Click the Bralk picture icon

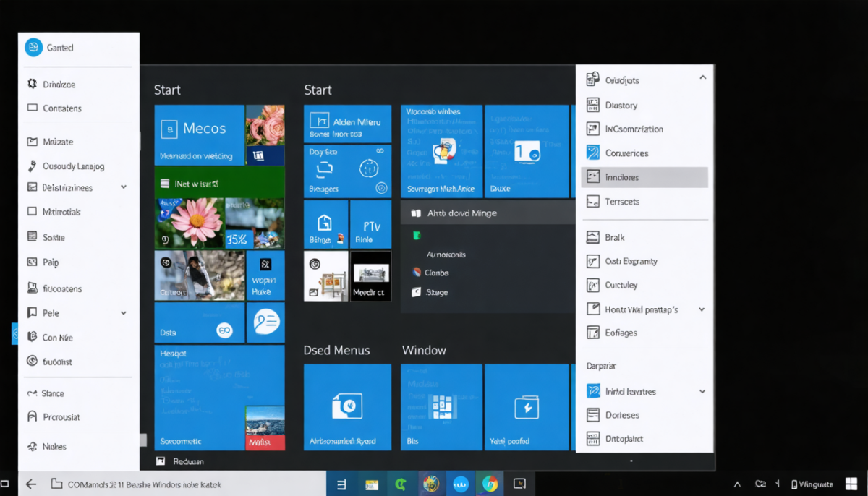[x=593, y=237]
